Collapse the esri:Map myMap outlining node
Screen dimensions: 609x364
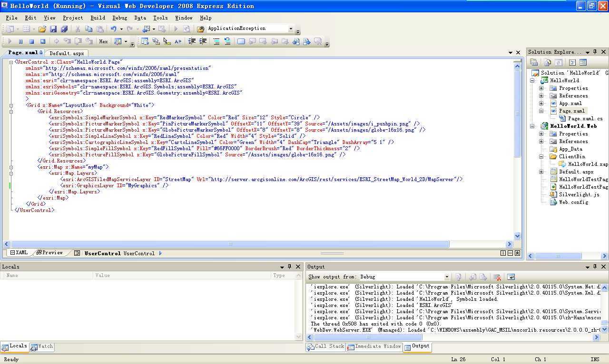pos(11,167)
